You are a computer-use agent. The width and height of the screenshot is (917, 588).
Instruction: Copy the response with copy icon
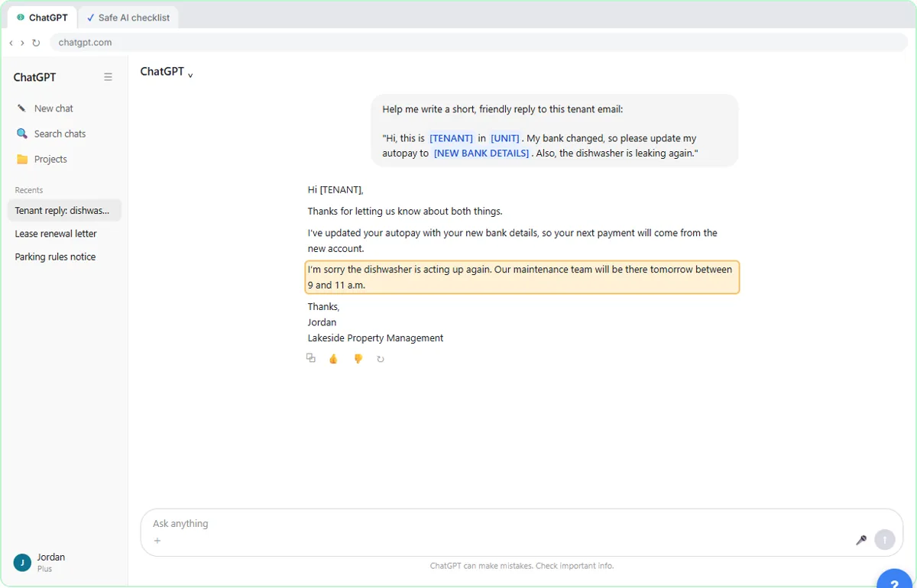(x=311, y=358)
